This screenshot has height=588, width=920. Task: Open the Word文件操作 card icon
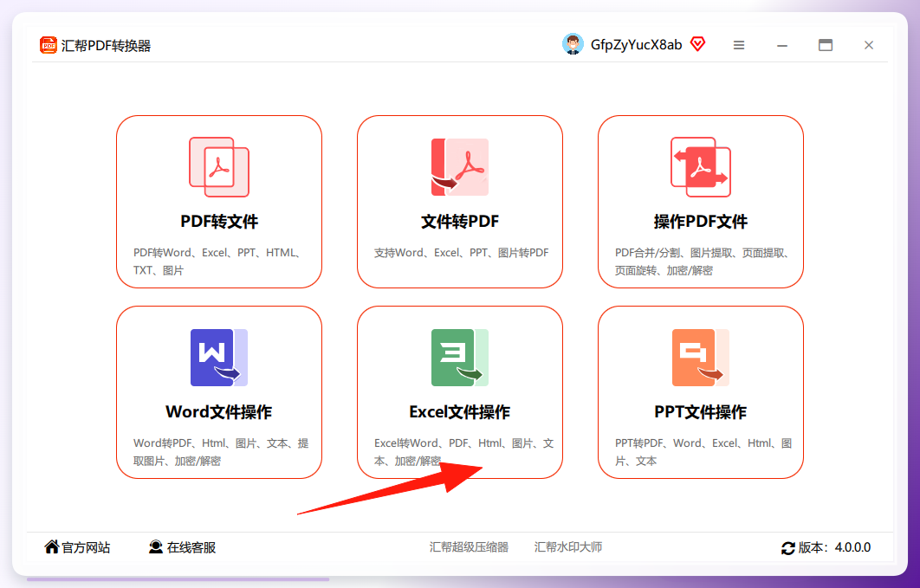click(219, 358)
